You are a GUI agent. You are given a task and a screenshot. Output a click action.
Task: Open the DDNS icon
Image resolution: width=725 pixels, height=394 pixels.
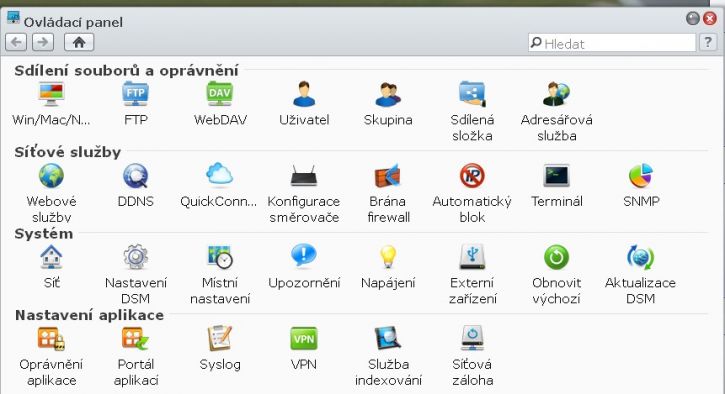click(135, 176)
